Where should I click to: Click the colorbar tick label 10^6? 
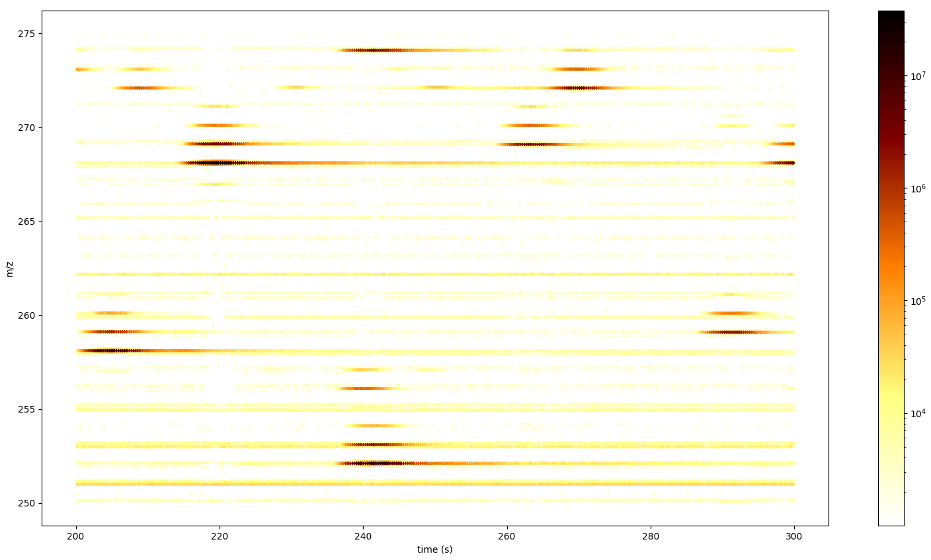tap(918, 188)
